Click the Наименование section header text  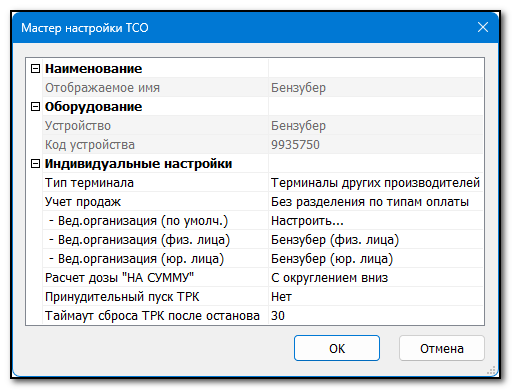tap(94, 69)
